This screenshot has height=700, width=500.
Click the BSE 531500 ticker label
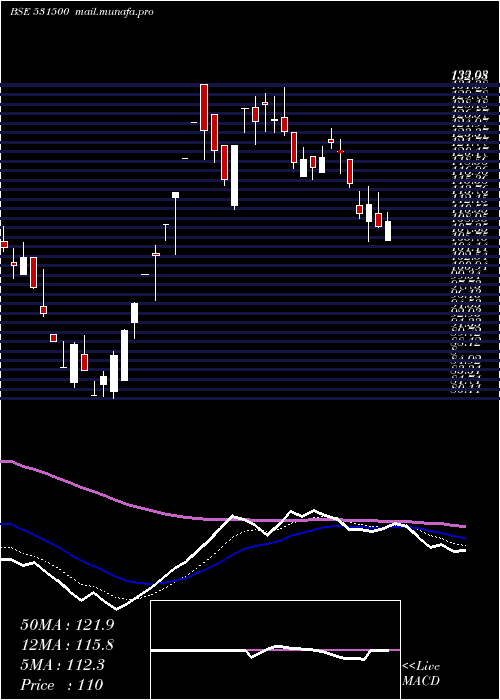pyautogui.click(x=39, y=12)
